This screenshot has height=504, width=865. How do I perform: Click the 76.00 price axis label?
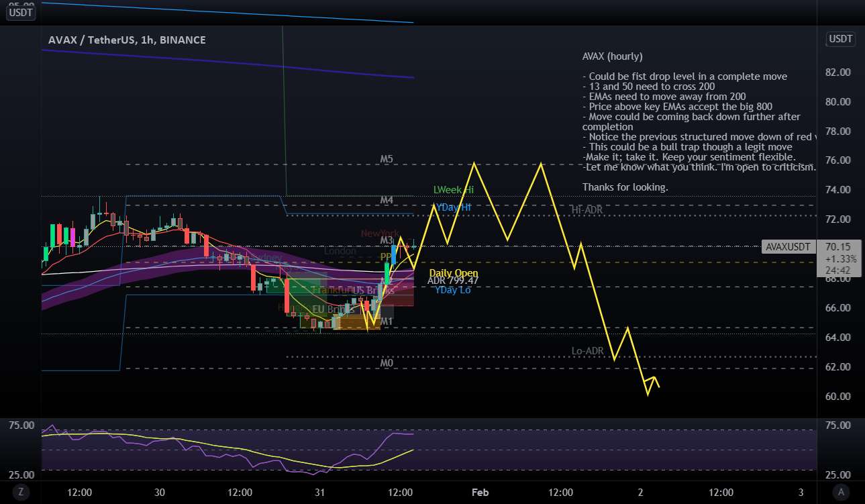(837, 160)
